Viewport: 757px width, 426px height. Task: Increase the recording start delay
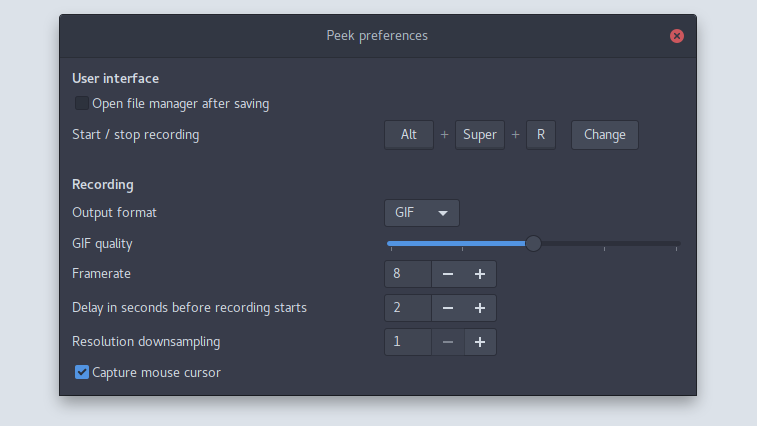(480, 308)
